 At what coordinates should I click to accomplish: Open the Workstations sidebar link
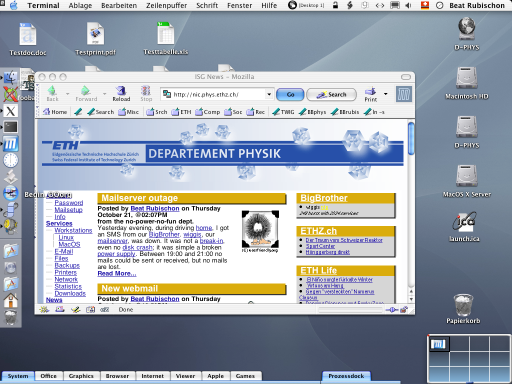click(x=73, y=230)
